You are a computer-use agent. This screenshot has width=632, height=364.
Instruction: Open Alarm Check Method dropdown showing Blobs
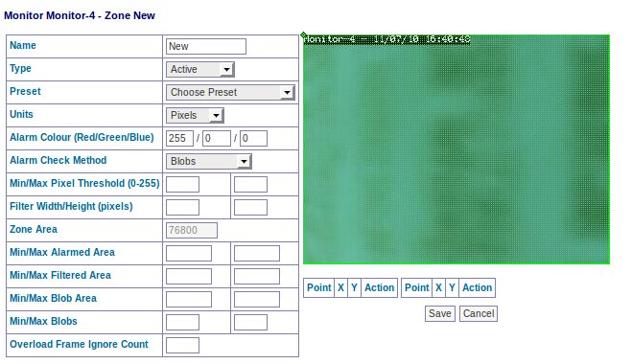pyautogui.click(x=208, y=161)
